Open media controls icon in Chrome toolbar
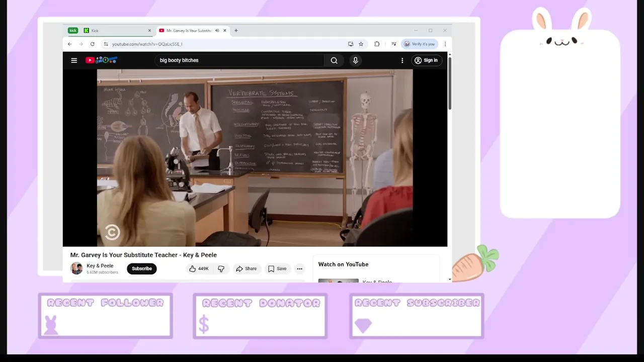Screen dimensions: 644x362 point(394,44)
